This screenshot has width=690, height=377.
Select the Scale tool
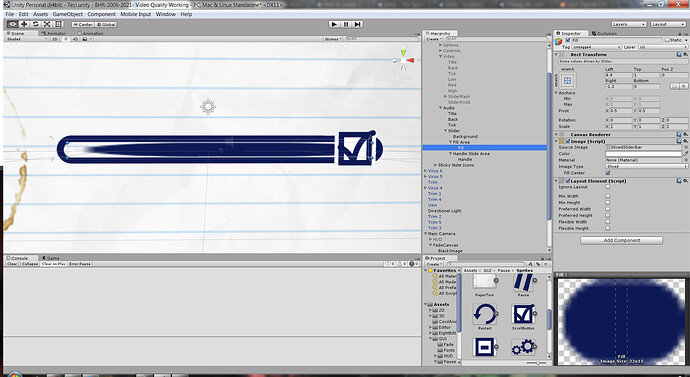[47, 24]
